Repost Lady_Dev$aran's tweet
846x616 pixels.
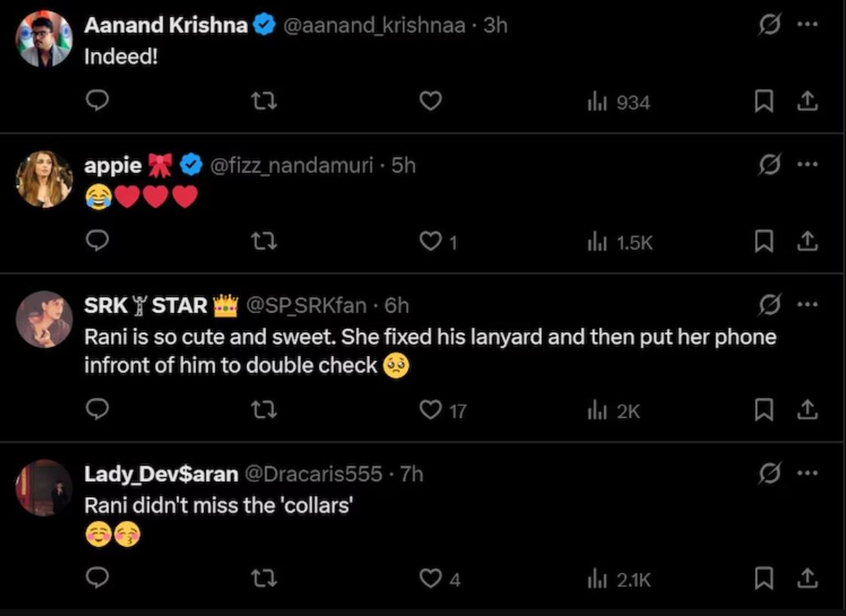click(x=264, y=578)
